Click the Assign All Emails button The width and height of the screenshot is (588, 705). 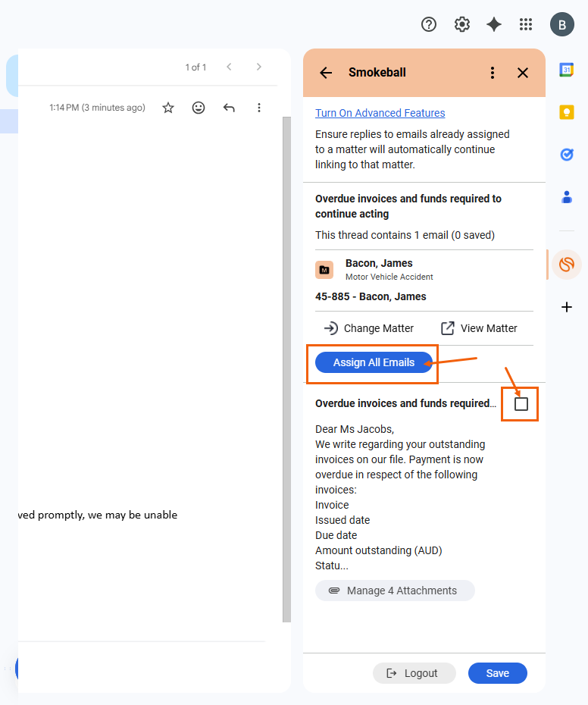tap(374, 362)
